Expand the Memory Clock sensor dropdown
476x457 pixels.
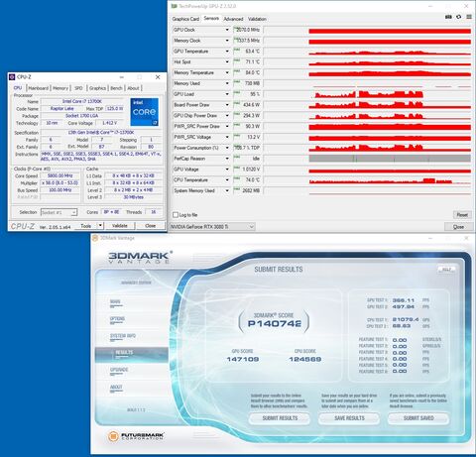(227, 41)
